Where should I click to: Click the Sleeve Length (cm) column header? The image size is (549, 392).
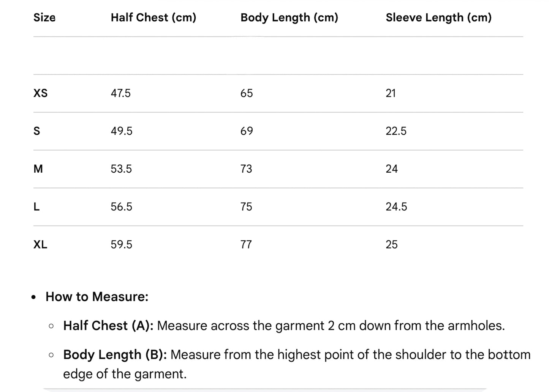439,17
